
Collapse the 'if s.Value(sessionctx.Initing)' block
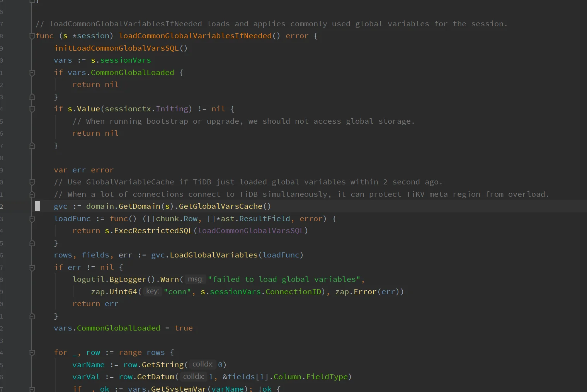[32, 109]
